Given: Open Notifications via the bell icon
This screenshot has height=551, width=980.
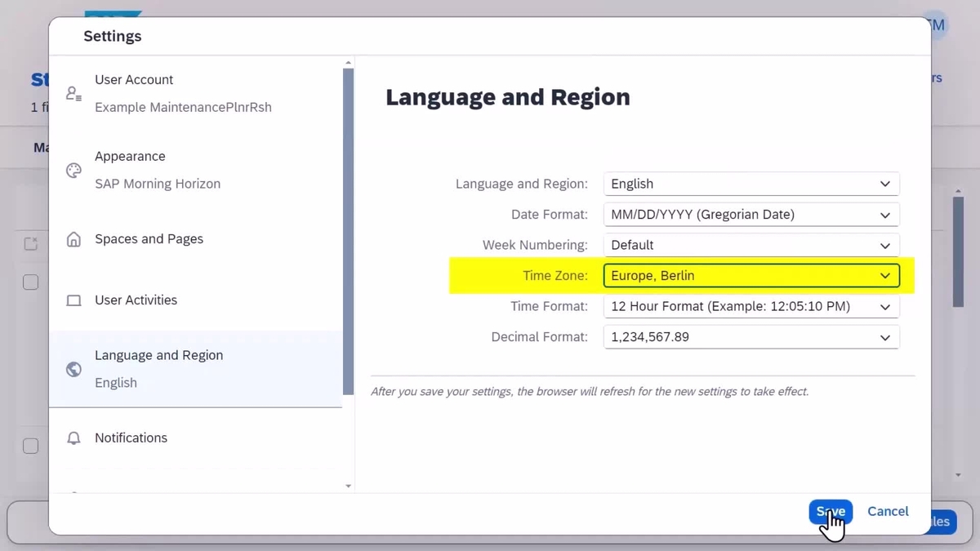Looking at the screenshot, I should pos(73,438).
